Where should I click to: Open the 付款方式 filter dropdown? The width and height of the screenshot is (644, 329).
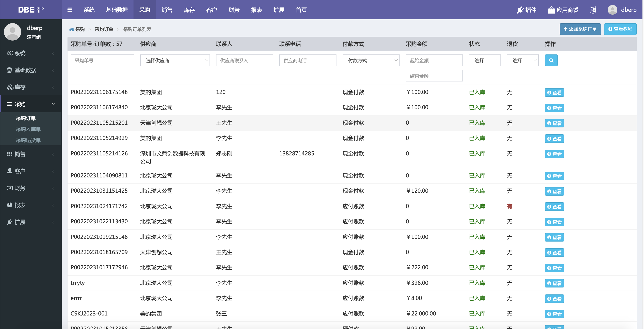click(371, 60)
